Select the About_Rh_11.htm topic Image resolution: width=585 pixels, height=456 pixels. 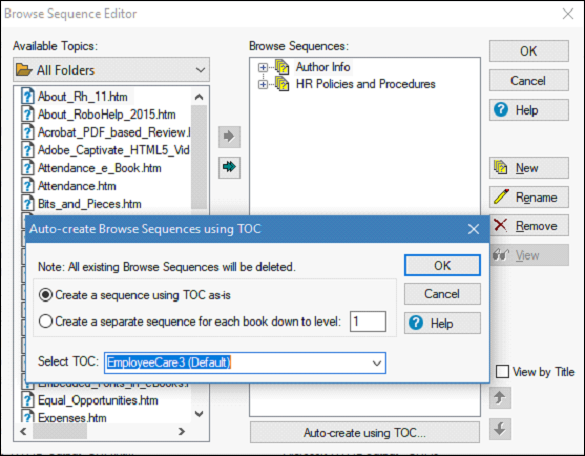click(x=82, y=97)
